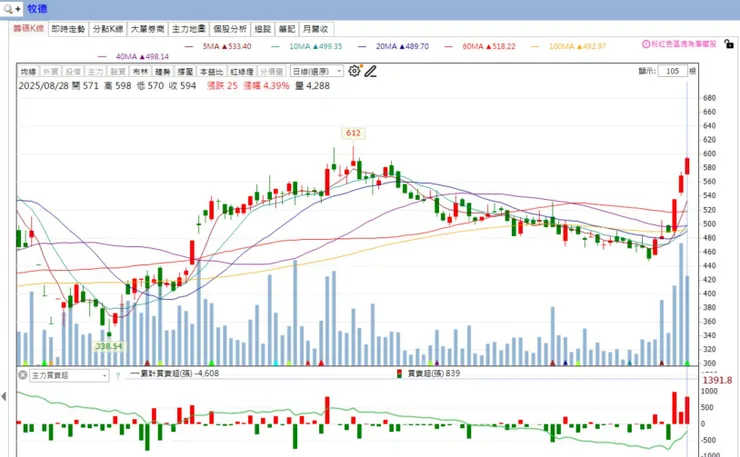
Task: Click the 漲幅 4.39% value
Action: [x=267, y=85]
